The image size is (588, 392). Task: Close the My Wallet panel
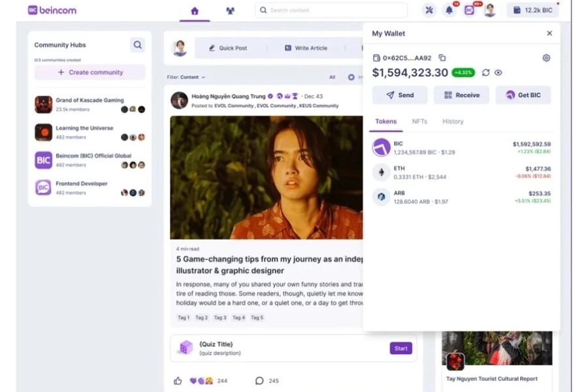pyautogui.click(x=549, y=33)
